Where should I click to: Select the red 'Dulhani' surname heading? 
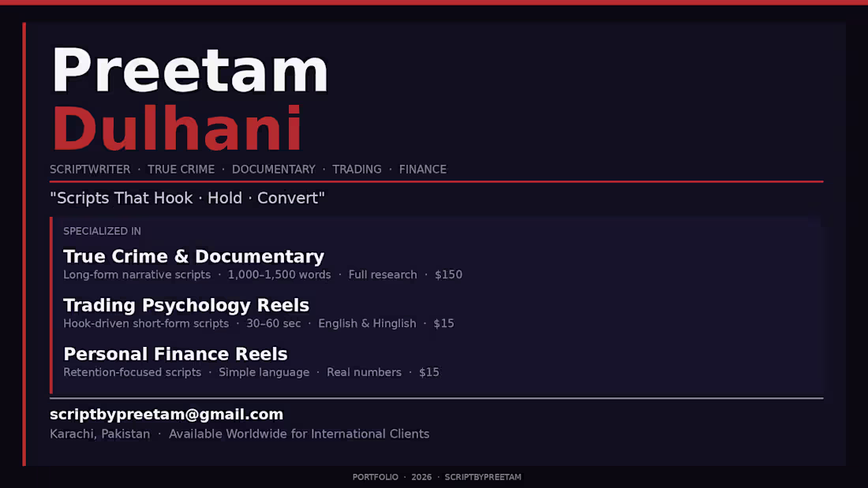(x=177, y=129)
